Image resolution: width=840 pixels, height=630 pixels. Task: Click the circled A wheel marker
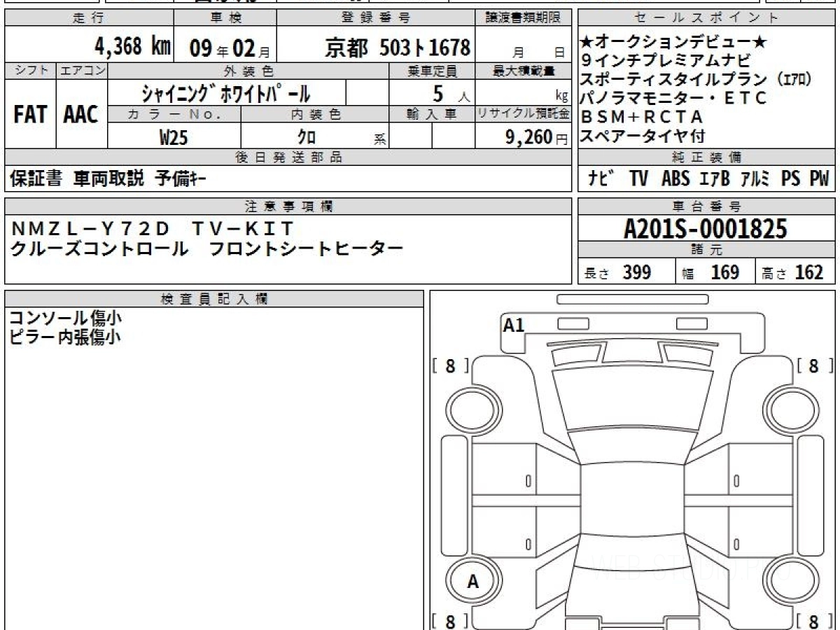[x=473, y=581]
